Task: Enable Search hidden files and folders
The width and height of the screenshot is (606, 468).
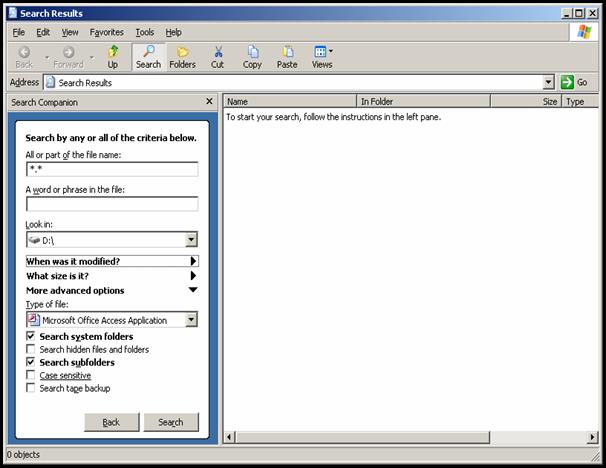Action: tap(31, 350)
